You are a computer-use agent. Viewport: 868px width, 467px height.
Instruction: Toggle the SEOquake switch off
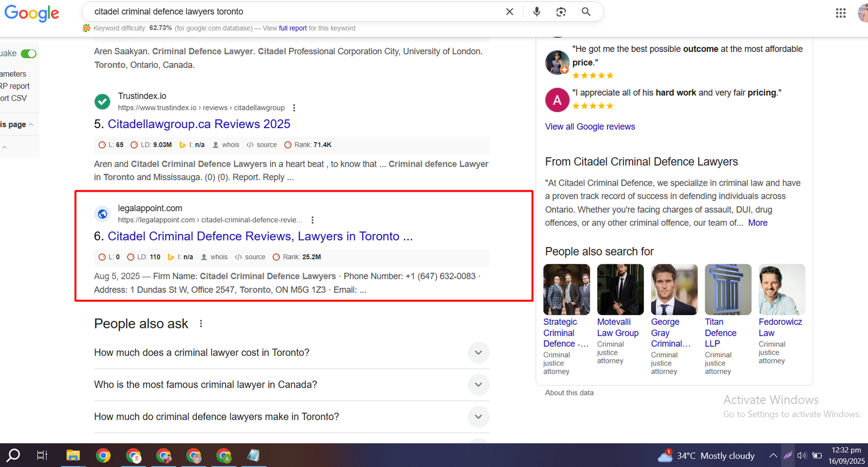(29, 54)
